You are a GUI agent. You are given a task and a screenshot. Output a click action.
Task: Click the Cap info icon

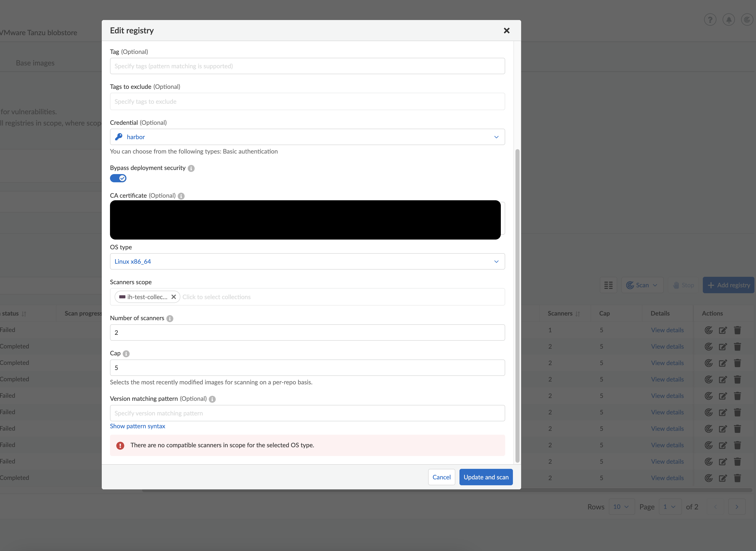(126, 354)
